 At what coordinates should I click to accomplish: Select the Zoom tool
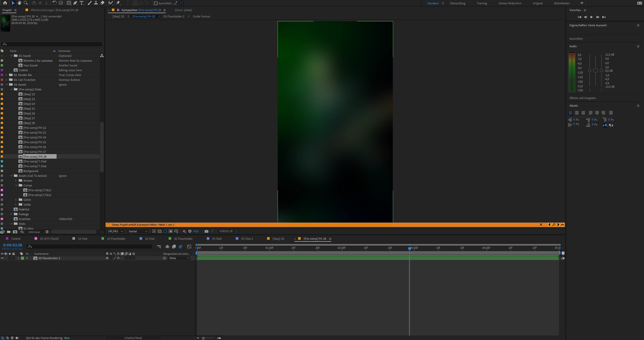click(25, 3)
